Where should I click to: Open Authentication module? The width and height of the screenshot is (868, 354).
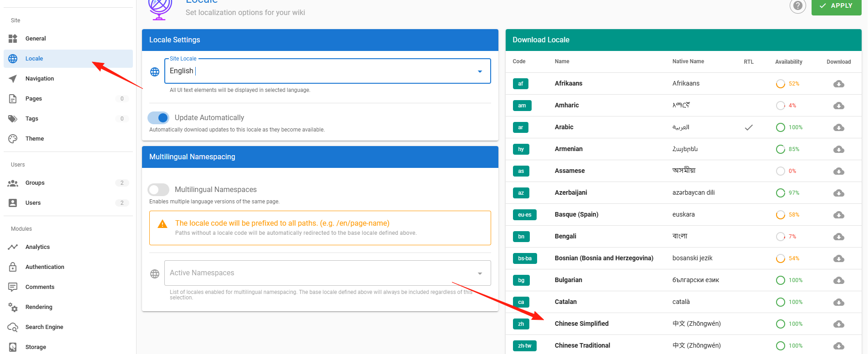(68, 267)
